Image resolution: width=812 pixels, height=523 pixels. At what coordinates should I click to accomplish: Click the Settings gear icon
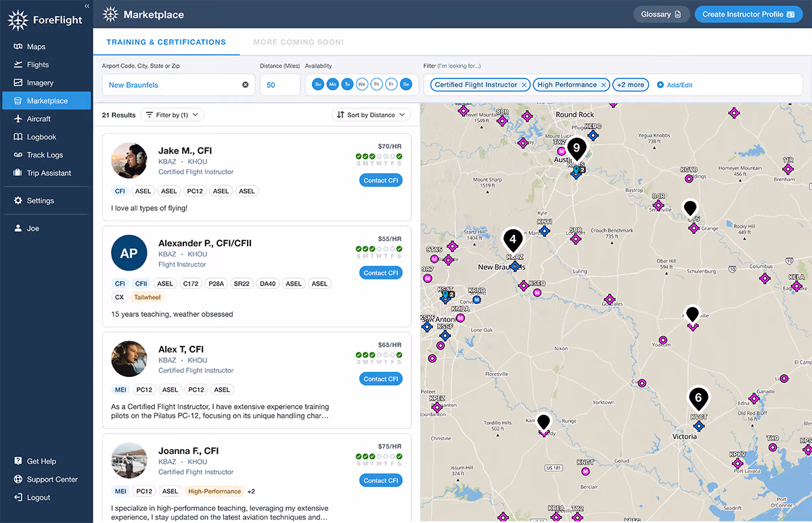click(18, 201)
